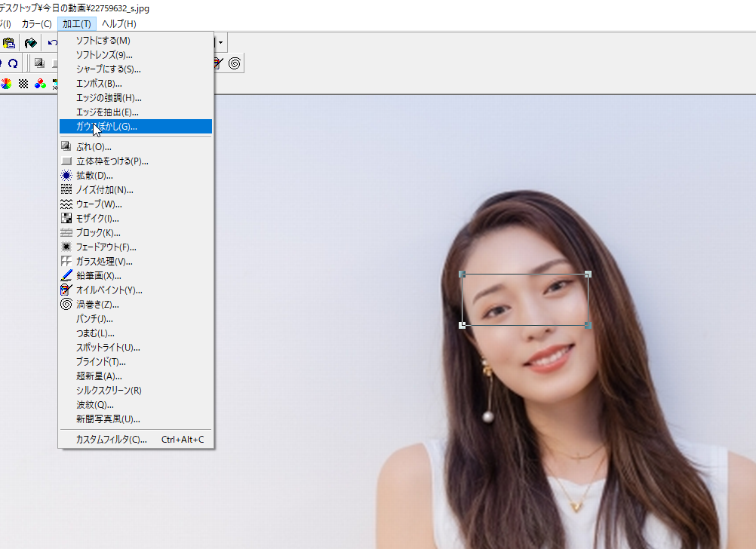Open the カラー(C) menu
Viewport: 756px width, 549px height.
pyautogui.click(x=37, y=23)
